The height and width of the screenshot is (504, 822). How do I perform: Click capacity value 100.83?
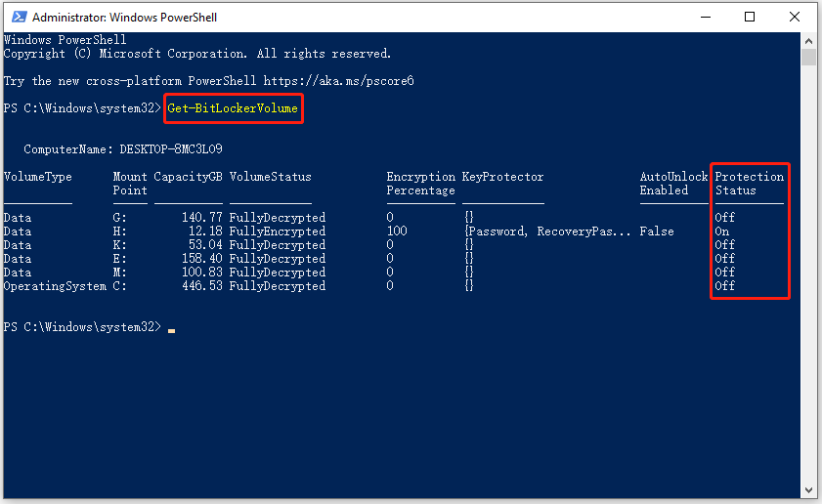point(201,272)
